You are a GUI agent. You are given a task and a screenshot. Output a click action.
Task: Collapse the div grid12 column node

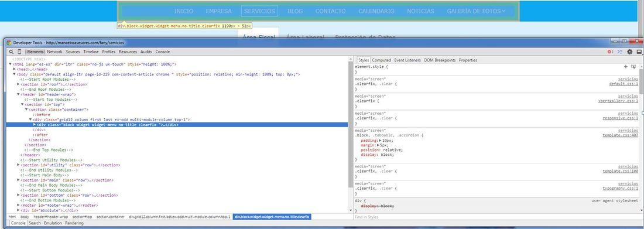[x=30, y=119]
